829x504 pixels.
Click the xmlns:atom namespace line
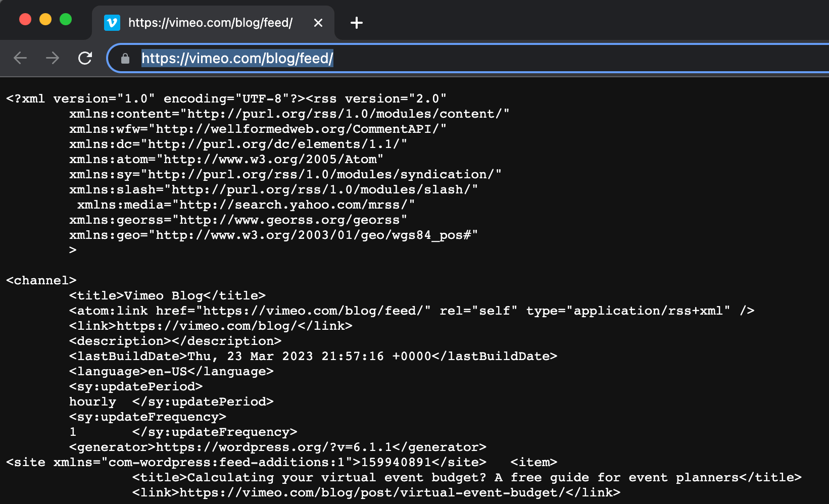(226, 159)
